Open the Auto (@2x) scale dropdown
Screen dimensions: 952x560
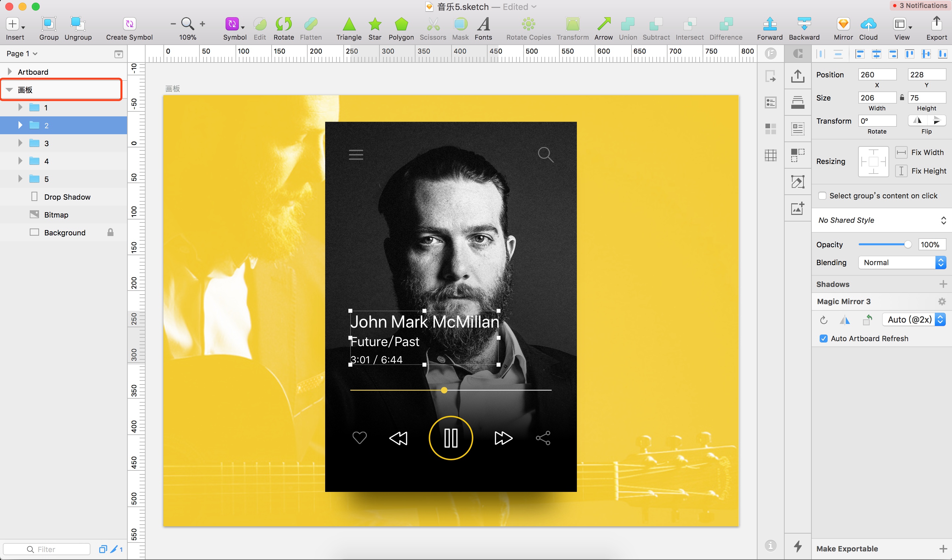(x=914, y=319)
